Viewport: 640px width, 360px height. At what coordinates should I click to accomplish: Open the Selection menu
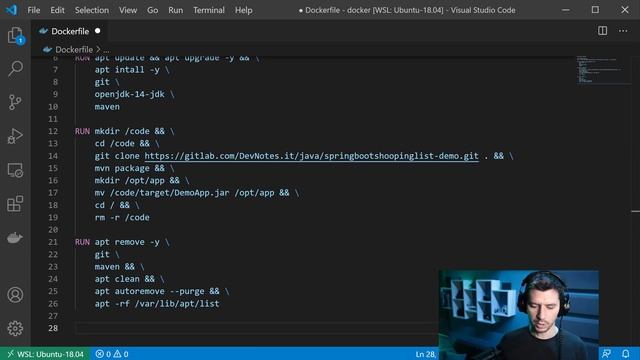pos(91,10)
